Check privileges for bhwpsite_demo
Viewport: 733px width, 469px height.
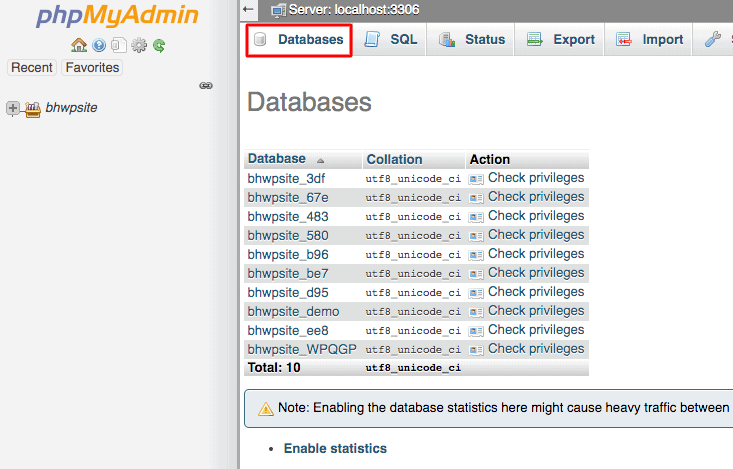point(536,311)
